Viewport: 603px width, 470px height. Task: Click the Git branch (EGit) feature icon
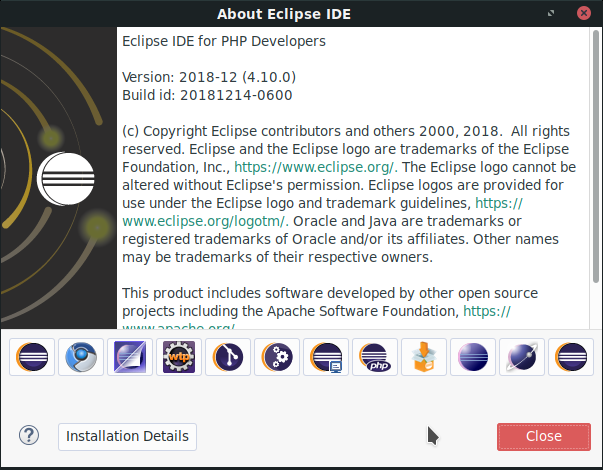tap(228, 357)
